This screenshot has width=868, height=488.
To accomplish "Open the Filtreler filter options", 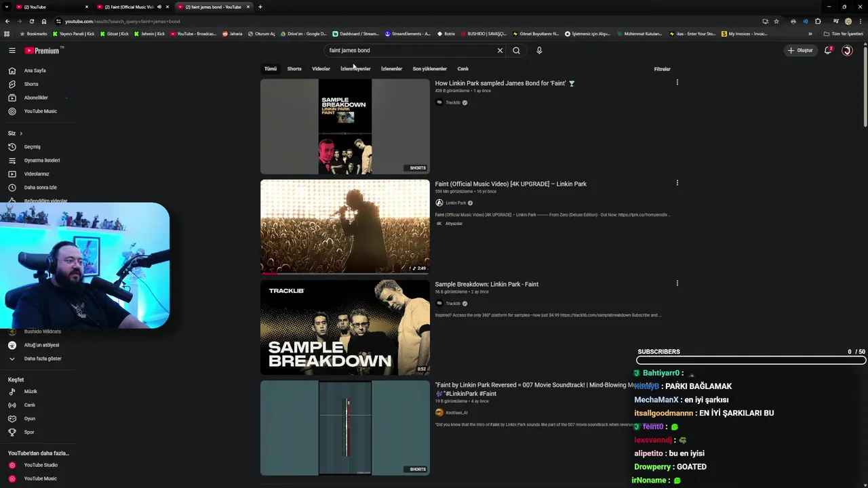I will pos(662,69).
